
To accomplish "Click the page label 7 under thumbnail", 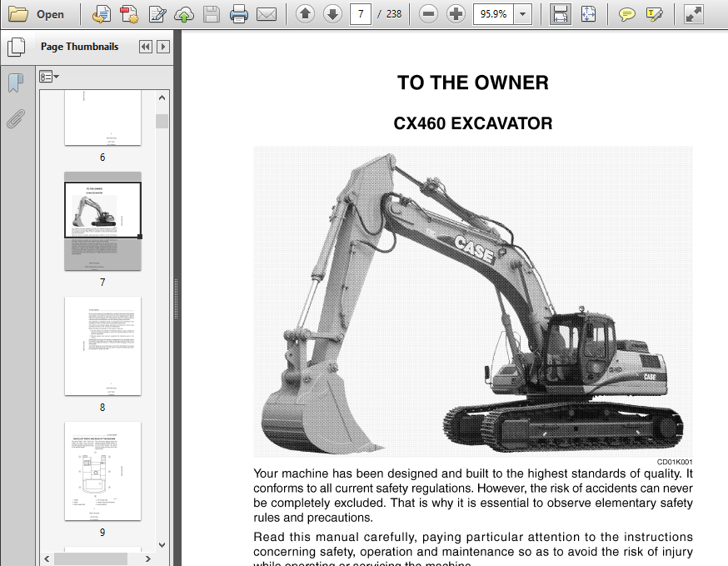I will (102, 282).
